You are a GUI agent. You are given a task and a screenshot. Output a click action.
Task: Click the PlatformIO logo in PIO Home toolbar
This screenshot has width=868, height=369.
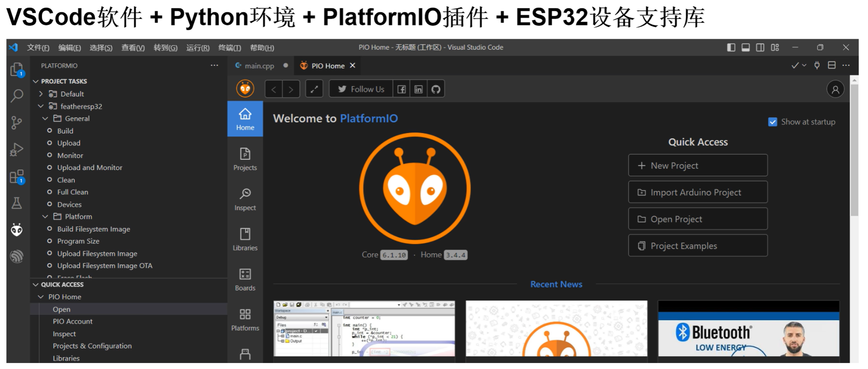(x=245, y=89)
